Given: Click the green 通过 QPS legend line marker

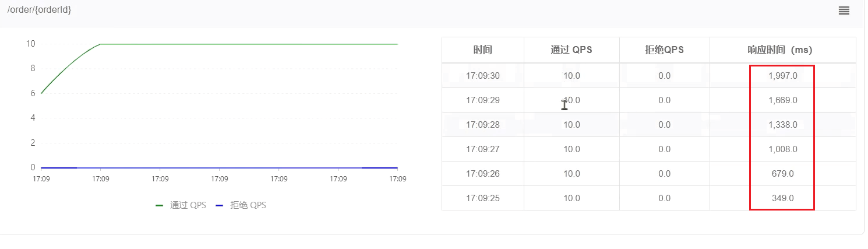Looking at the screenshot, I should coord(159,206).
